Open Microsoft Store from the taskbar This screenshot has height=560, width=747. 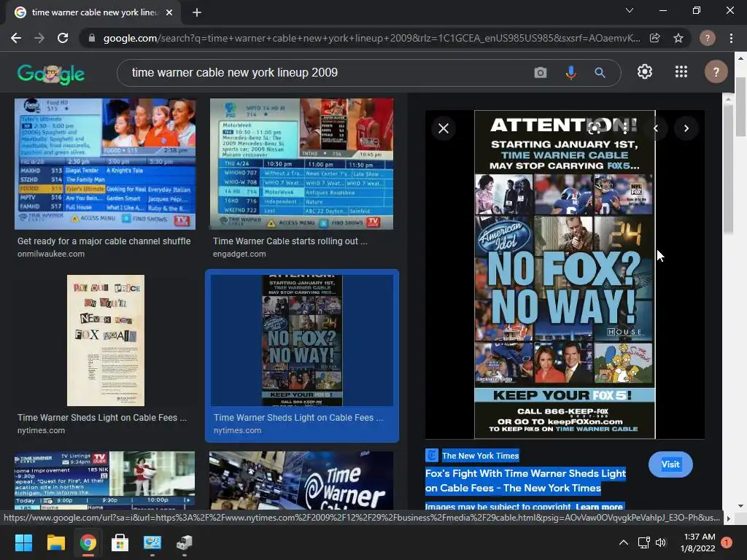coord(120,542)
